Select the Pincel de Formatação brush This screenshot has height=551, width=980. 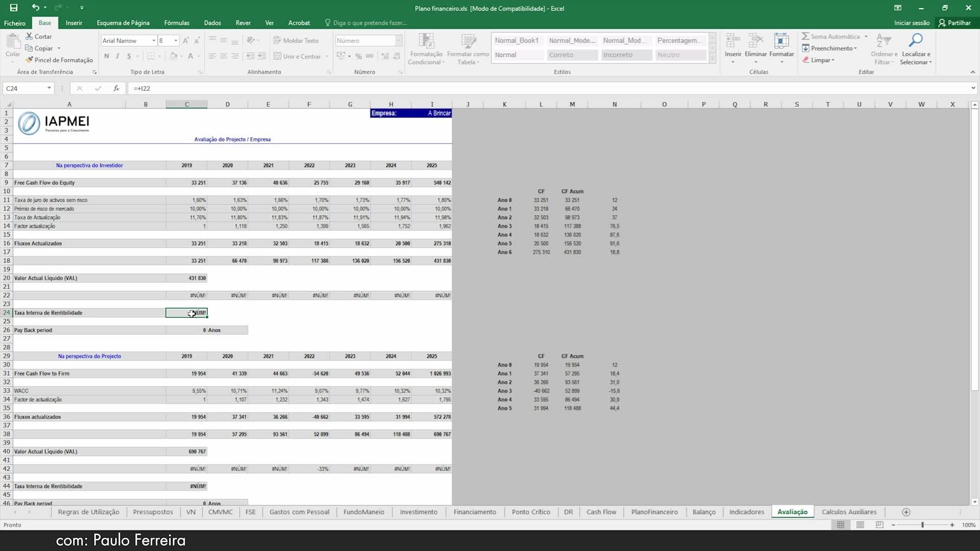(x=29, y=60)
